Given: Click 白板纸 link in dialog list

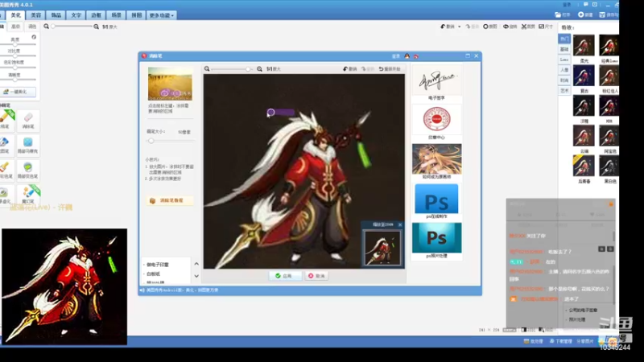Looking at the screenshot, I should 153,274.
